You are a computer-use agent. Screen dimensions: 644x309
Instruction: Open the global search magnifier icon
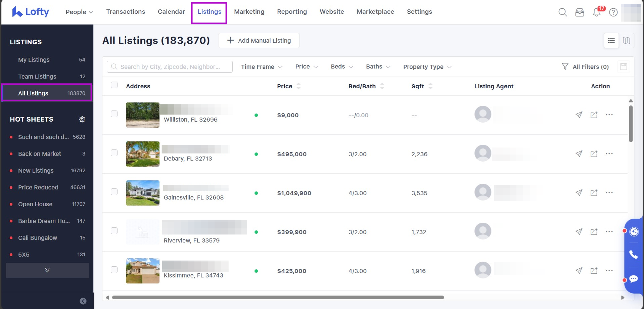tap(562, 12)
